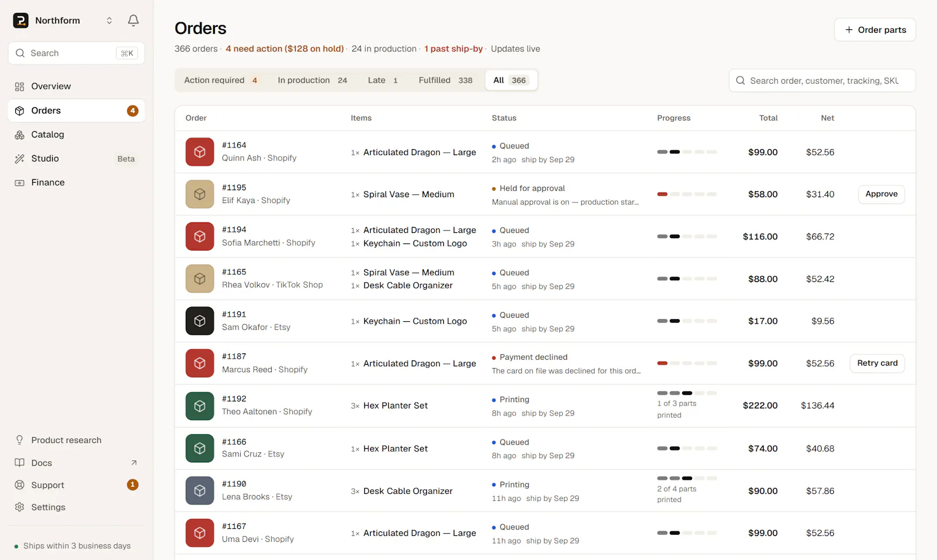
Task: Click the Support lifebuoy icon
Action: pyautogui.click(x=19, y=485)
